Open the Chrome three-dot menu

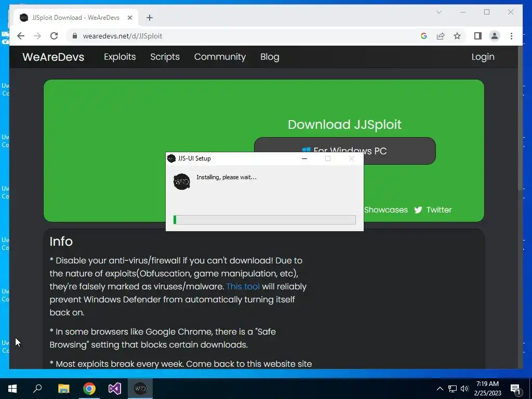[x=511, y=36]
